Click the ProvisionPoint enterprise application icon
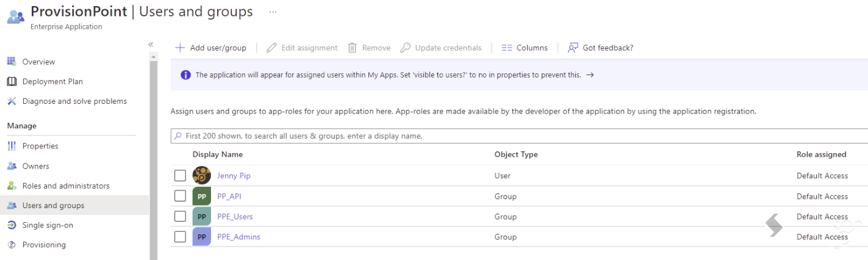The width and height of the screenshot is (868, 260). coord(15,16)
